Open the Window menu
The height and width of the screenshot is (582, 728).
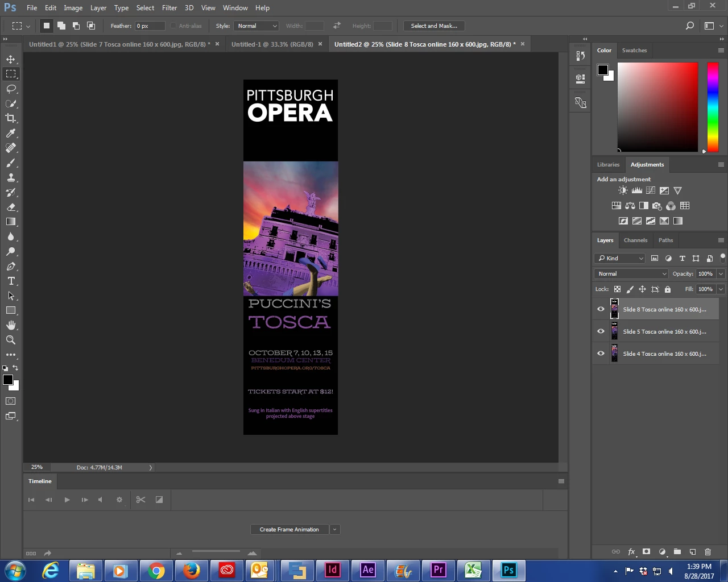point(235,8)
